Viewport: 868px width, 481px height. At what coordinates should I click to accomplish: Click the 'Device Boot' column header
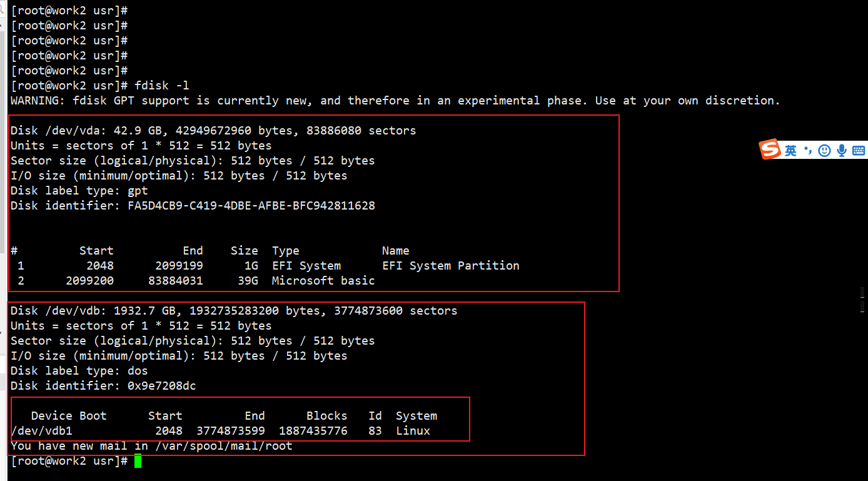(69, 416)
